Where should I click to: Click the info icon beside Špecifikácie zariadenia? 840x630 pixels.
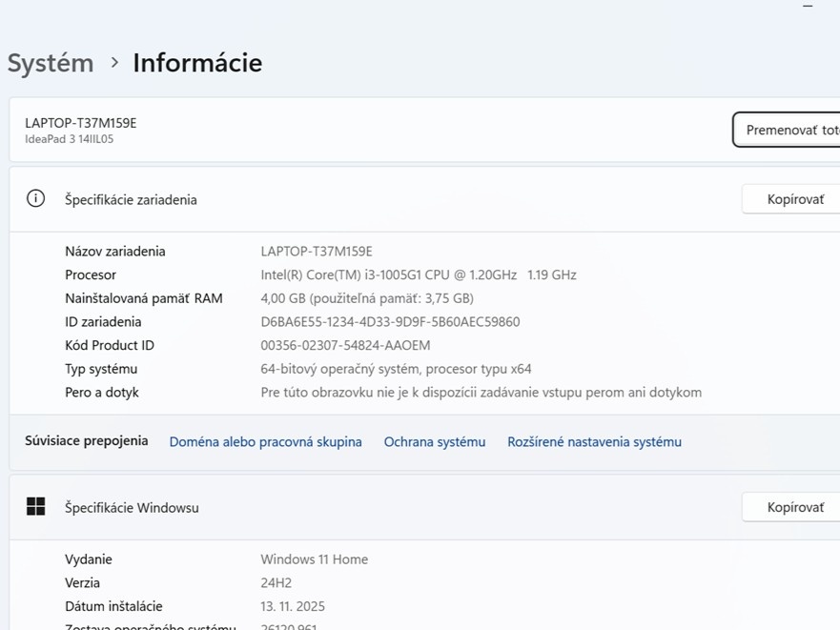(x=35, y=199)
